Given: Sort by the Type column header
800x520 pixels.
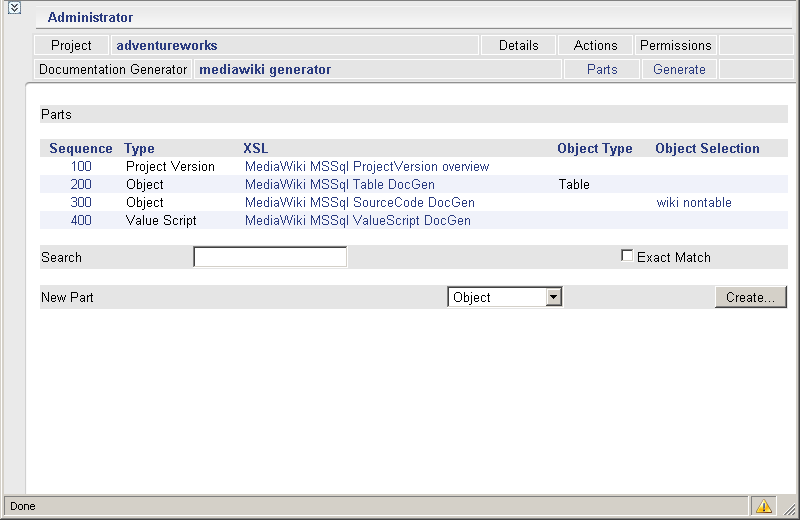Looking at the screenshot, I should (x=139, y=148).
